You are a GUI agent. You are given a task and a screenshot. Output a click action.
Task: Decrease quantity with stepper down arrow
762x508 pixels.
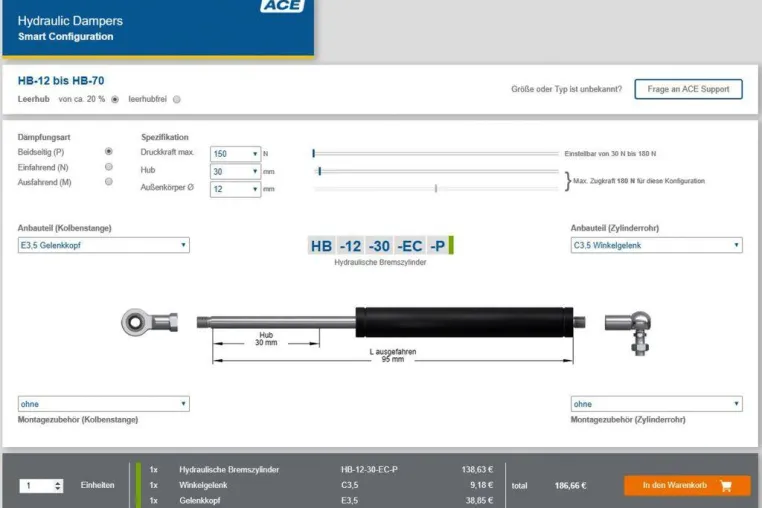[x=58, y=489]
